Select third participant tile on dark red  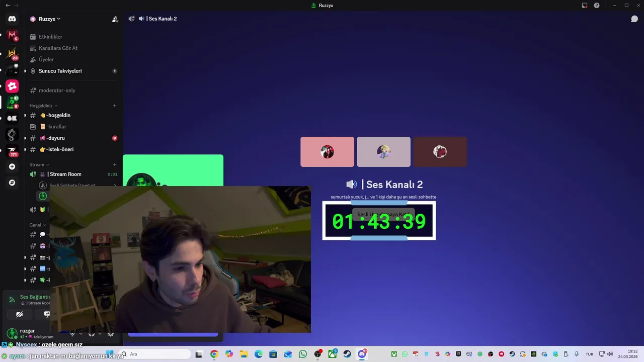pos(440,152)
